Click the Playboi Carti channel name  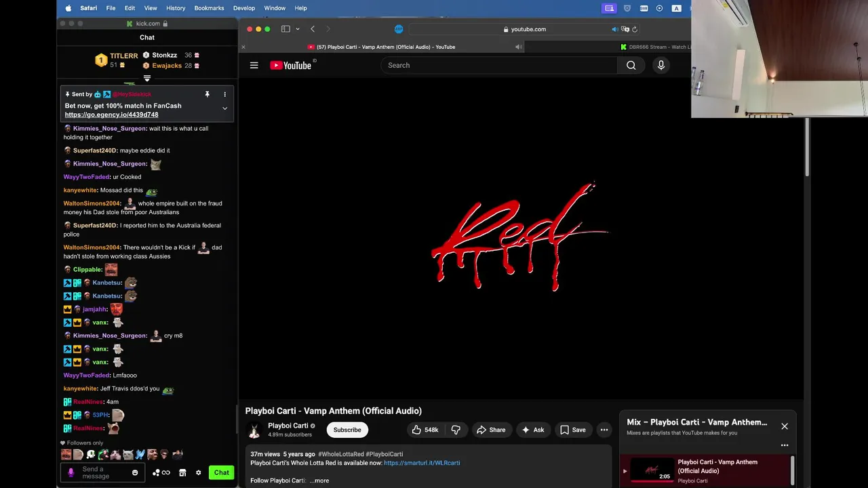coord(288,426)
